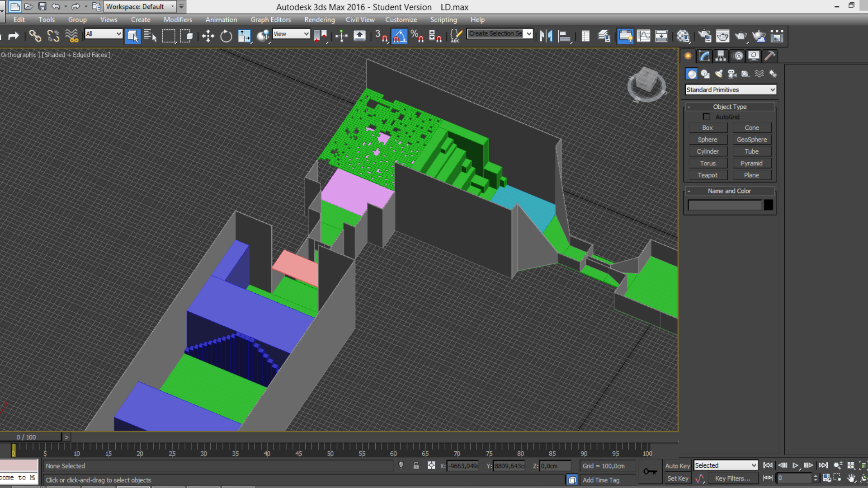Enable the AutoGrid checkbox
The image size is (868, 488).
click(x=707, y=117)
